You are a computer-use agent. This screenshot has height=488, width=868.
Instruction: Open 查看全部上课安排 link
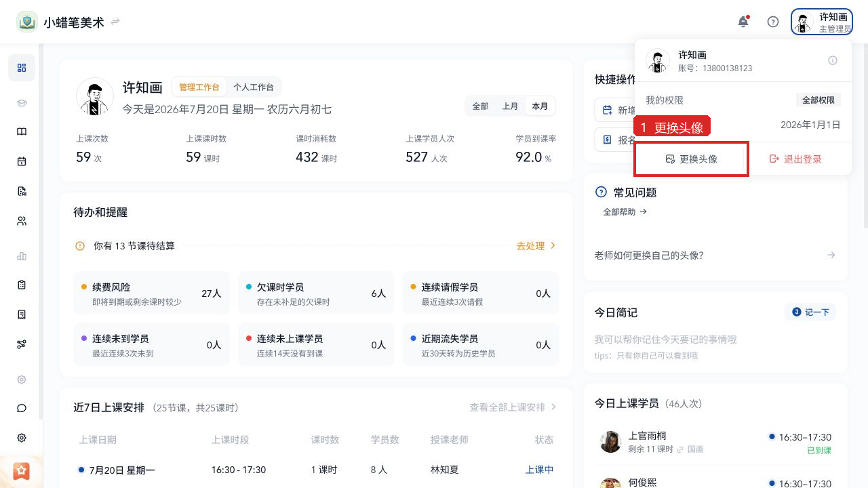513,407
